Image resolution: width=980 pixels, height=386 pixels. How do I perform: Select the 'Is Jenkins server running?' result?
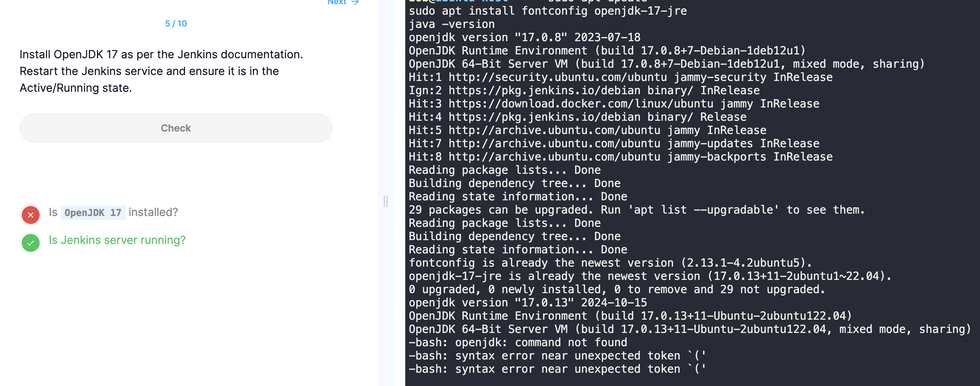point(117,240)
